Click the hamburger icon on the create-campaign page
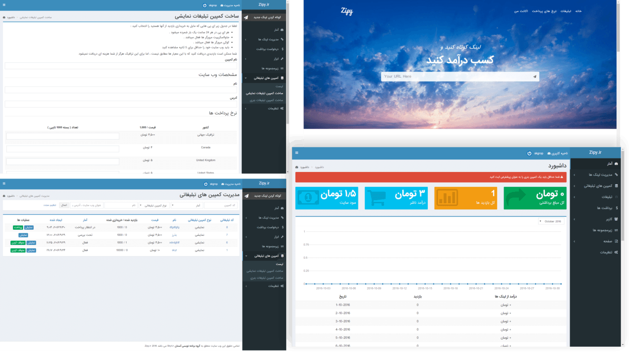 pyautogui.click(x=4, y=5)
